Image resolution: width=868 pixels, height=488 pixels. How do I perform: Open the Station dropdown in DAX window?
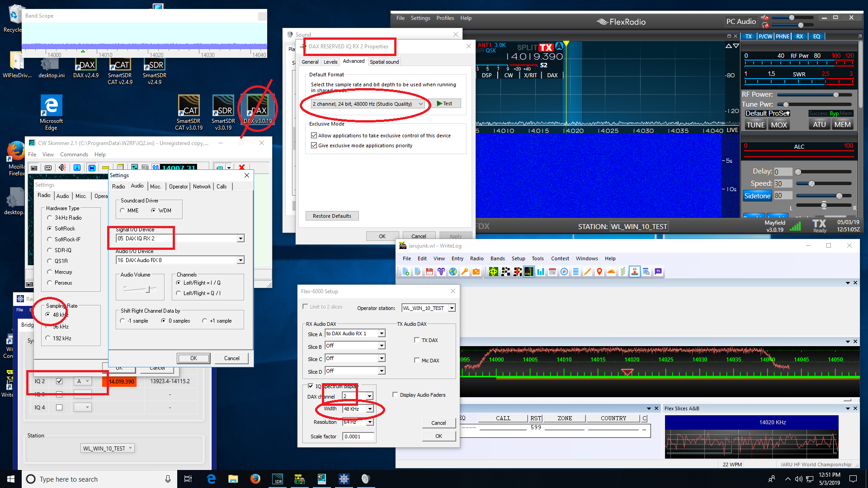108,448
